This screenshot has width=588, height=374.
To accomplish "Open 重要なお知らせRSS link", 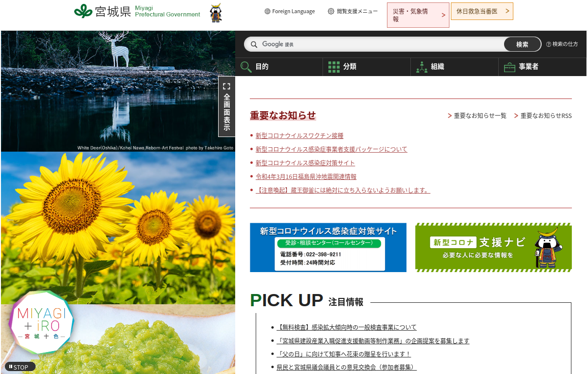I will [543, 116].
